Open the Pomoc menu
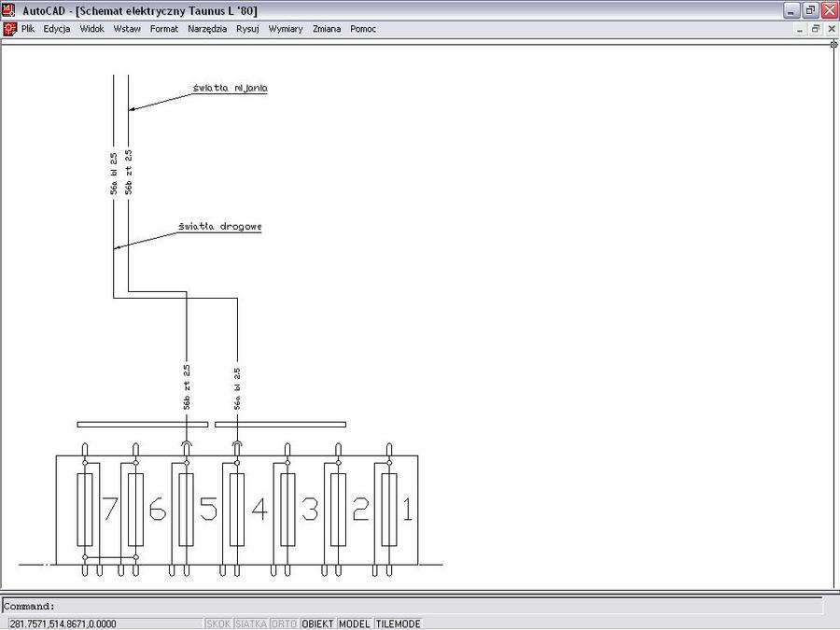 363,29
